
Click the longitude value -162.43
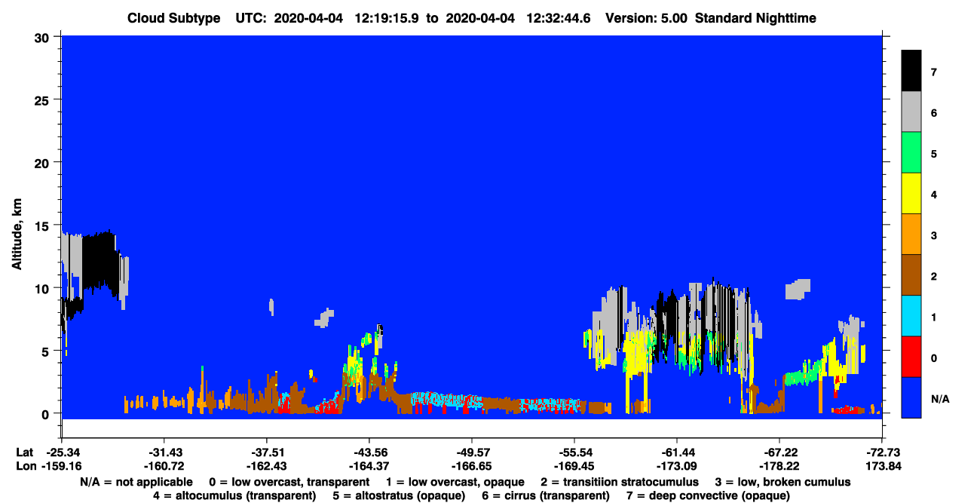pyautogui.click(x=266, y=466)
